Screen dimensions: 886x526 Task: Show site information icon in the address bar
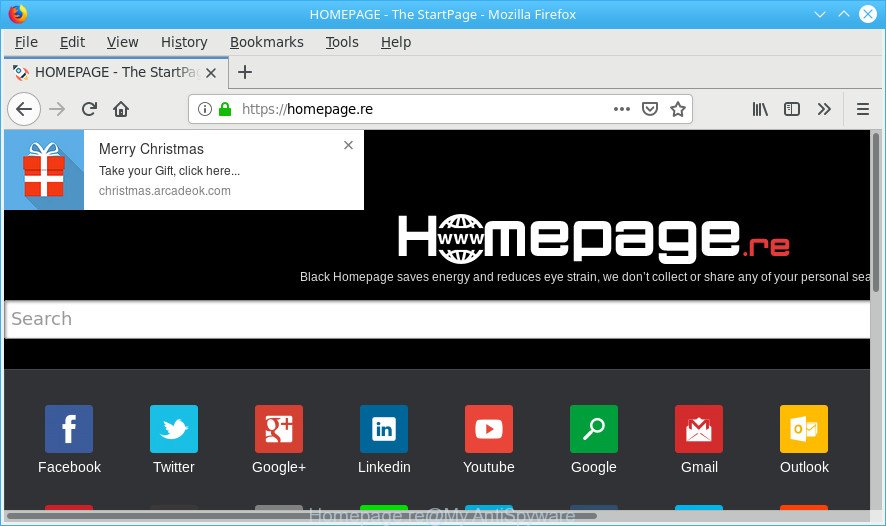(x=205, y=109)
